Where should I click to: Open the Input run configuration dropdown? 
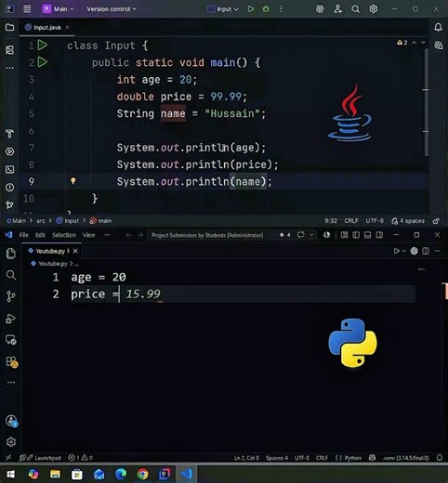pos(223,9)
